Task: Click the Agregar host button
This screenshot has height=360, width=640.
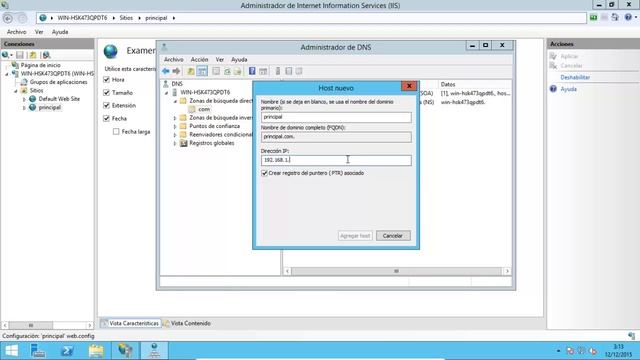Action: (355, 236)
